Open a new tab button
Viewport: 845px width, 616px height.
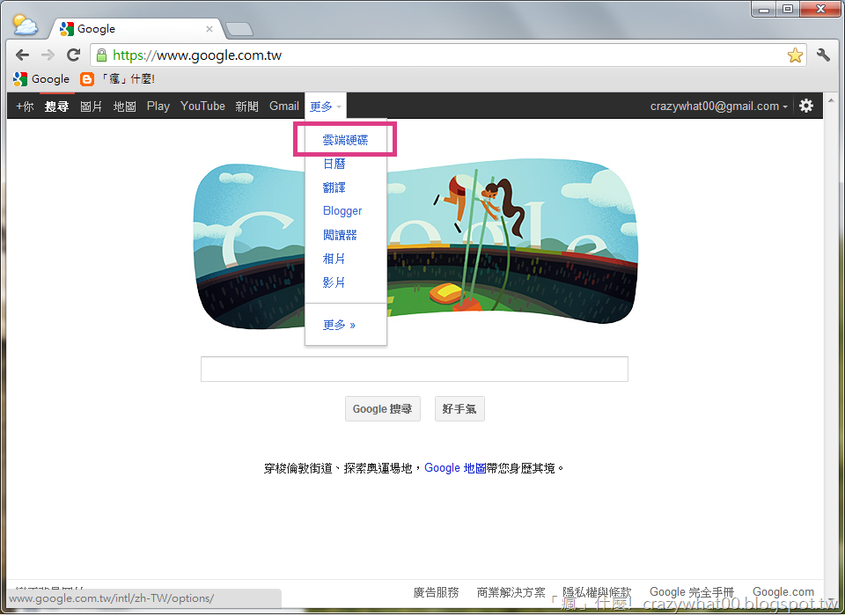(239, 29)
